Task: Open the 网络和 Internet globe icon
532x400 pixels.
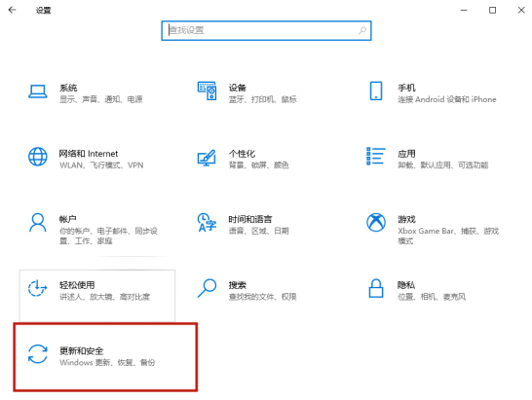Action: click(x=38, y=157)
